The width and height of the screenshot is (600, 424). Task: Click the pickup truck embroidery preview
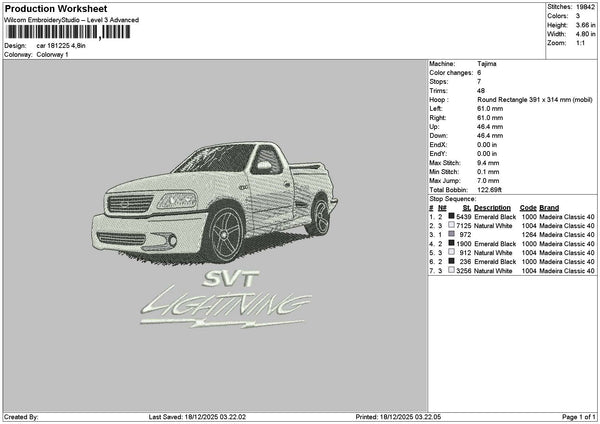click(x=214, y=203)
